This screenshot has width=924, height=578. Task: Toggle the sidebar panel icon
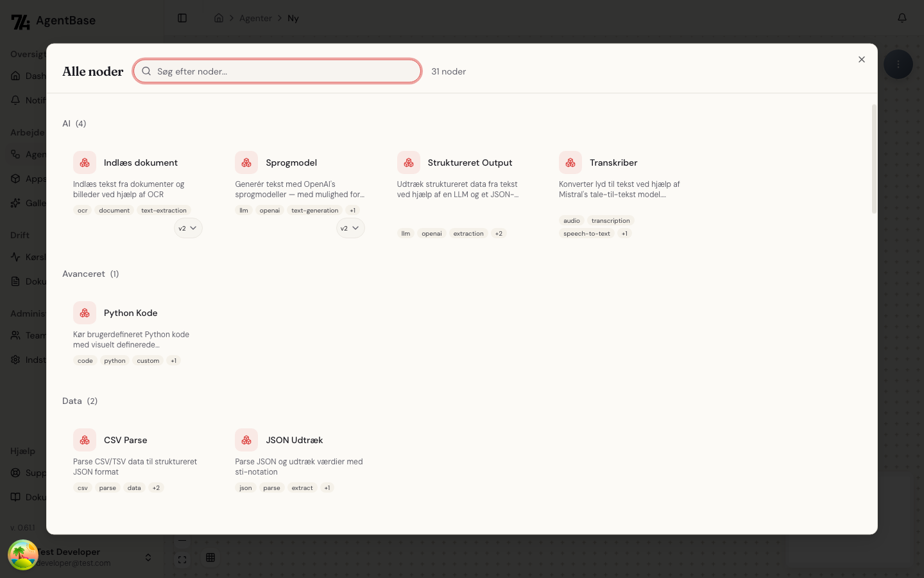[182, 18]
